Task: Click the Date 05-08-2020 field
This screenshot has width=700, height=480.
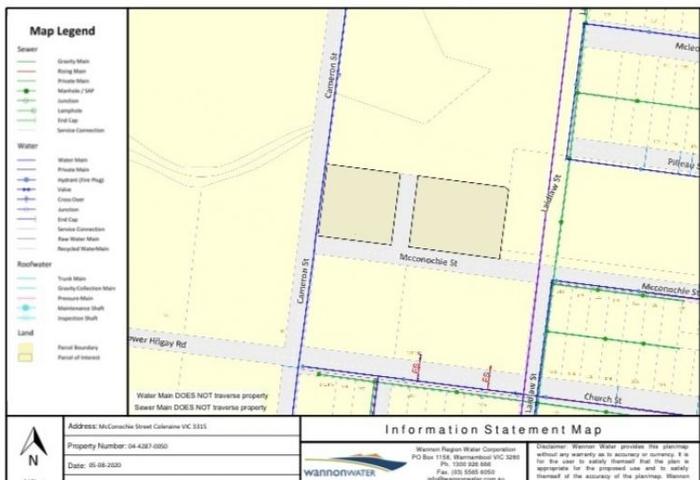Action: 182,465
